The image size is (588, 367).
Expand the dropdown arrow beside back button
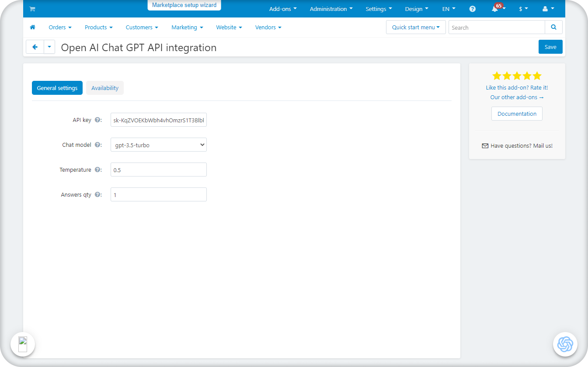point(49,47)
